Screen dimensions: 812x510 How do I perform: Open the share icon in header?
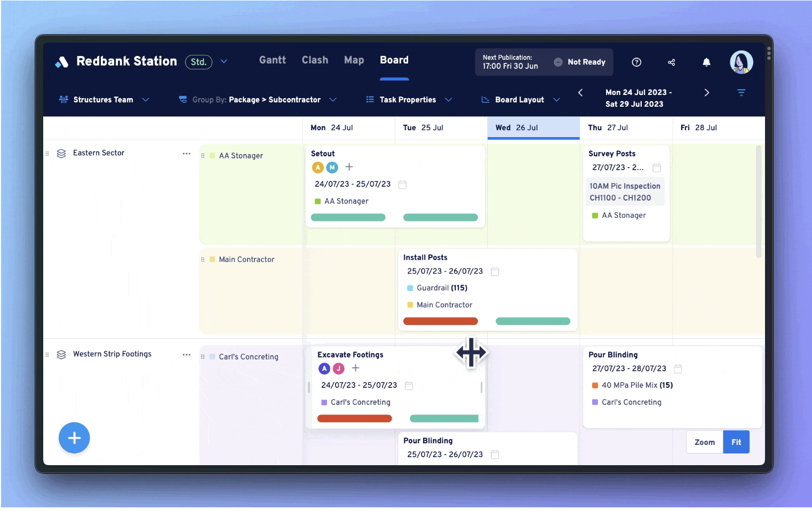coord(671,62)
